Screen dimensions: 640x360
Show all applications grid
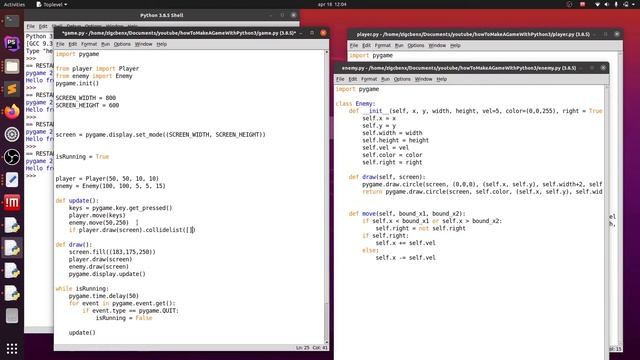pos(12,348)
